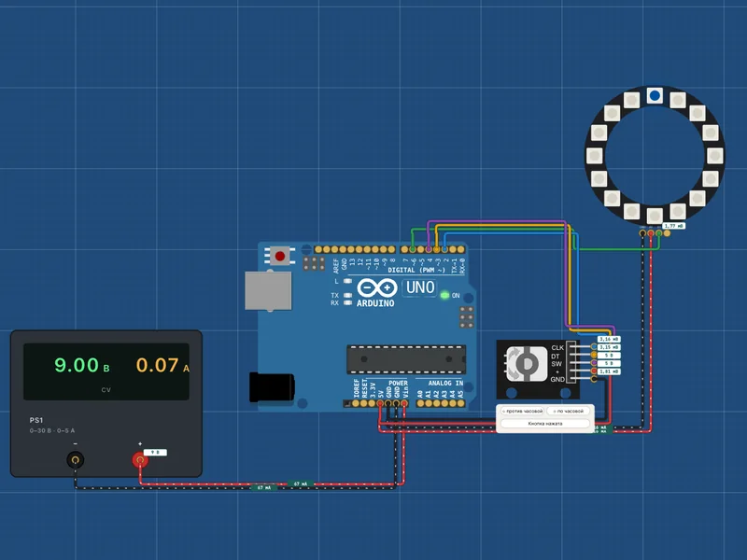Click the bottom LED of the NeoPixel ring

click(x=655, y=216)
